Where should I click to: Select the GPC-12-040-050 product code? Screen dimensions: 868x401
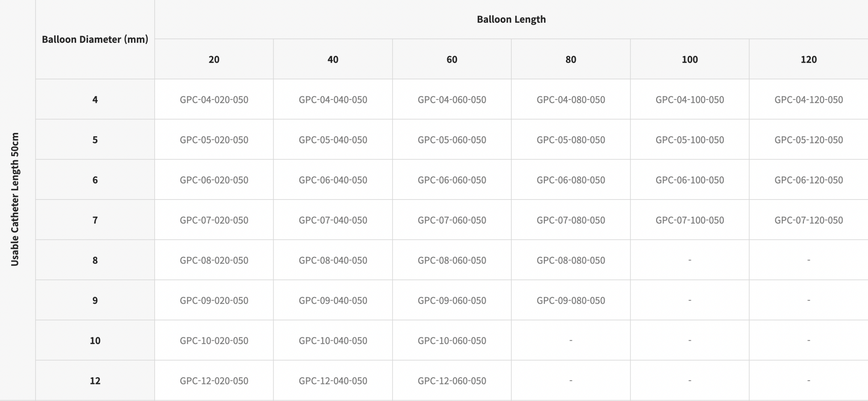(333, 381)
